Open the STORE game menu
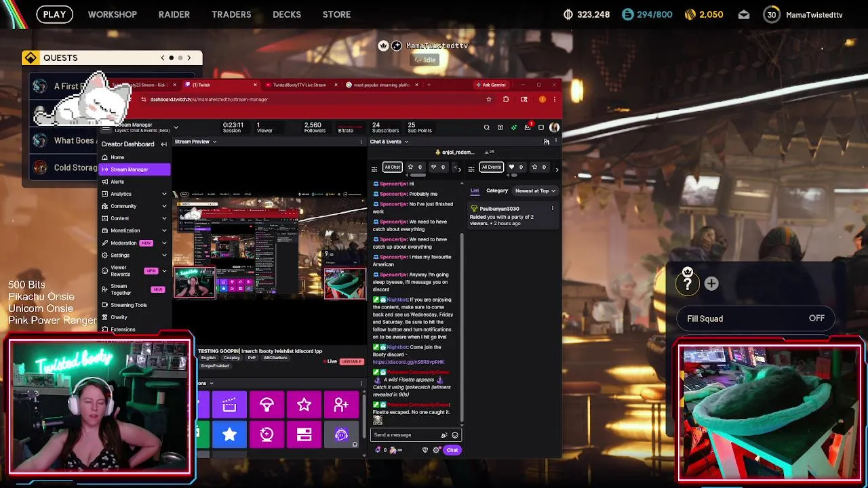The image size is (868, 488). tap(336, 14)
